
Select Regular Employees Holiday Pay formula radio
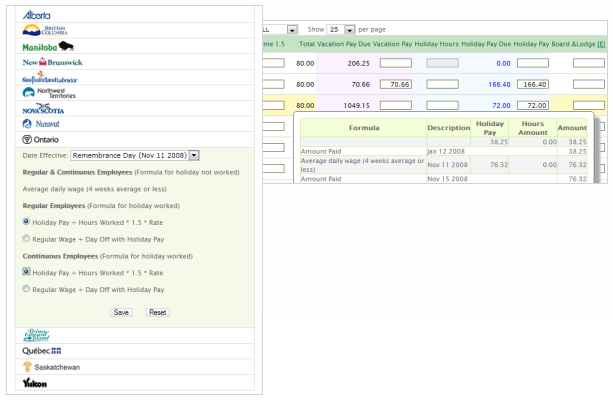(26, 221)
